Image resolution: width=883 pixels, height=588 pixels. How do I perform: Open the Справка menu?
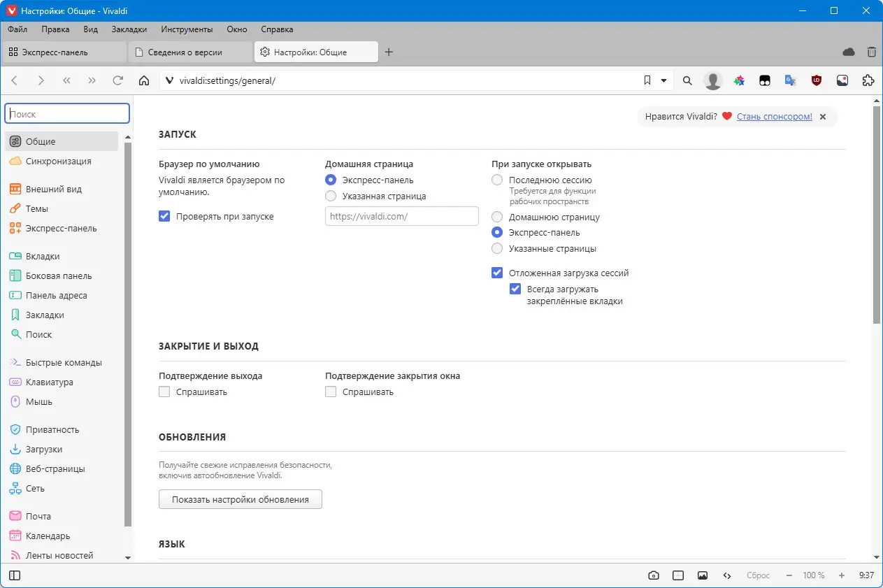tap(277, 29)
